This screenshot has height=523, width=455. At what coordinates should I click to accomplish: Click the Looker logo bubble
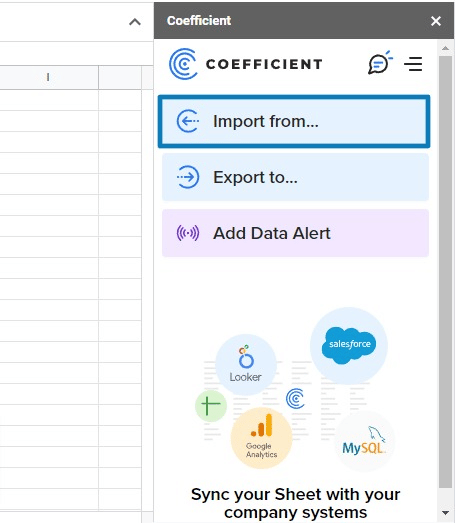246,365
